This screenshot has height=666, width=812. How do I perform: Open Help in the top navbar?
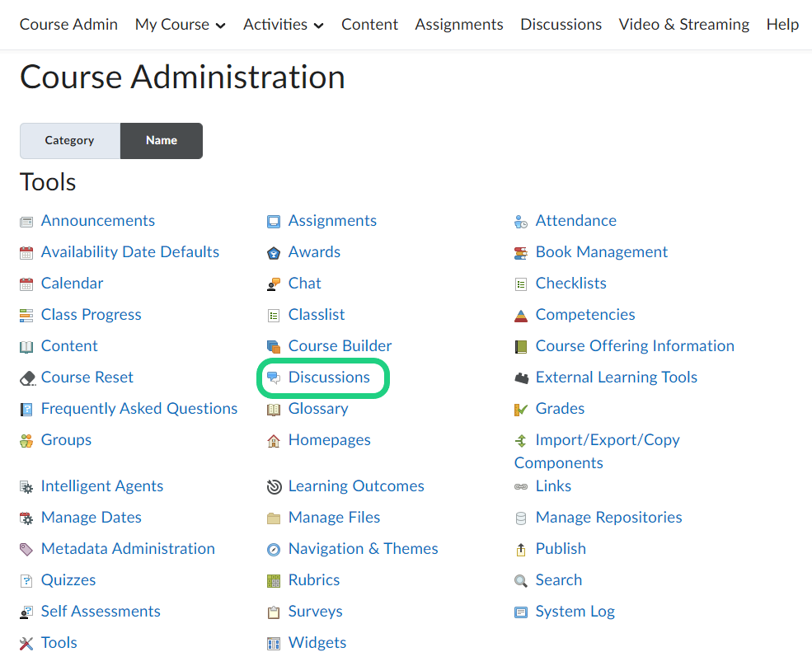click(x=781, y=25)
